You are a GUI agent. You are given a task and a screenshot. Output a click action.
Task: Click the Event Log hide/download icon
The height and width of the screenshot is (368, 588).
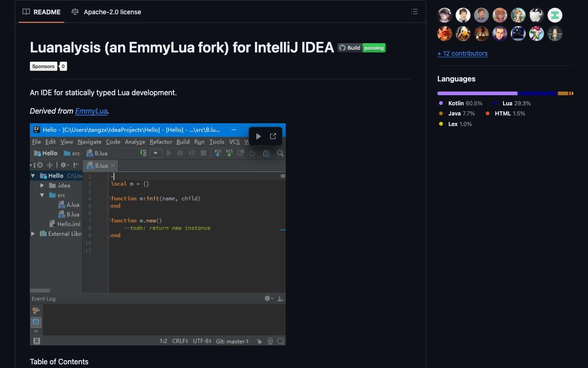280,299
